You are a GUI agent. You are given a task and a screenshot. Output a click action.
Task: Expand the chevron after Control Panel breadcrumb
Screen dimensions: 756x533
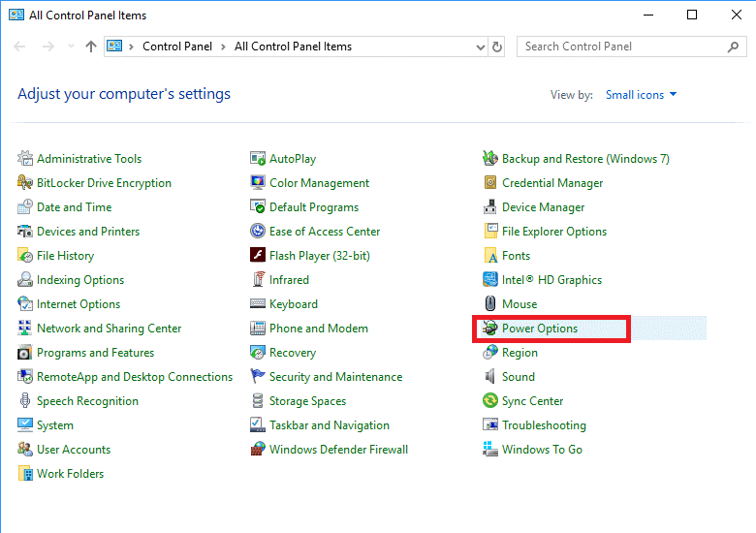click(x=223, y=47)
